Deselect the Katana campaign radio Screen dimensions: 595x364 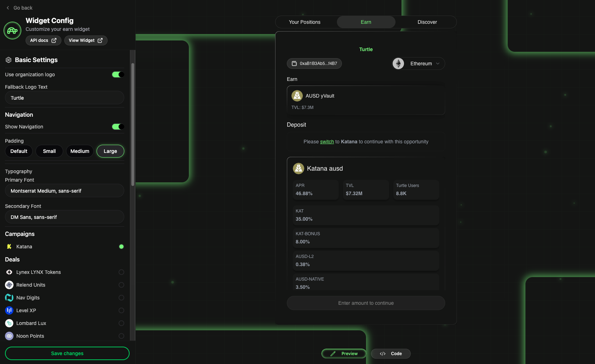(x=121, y=247)
